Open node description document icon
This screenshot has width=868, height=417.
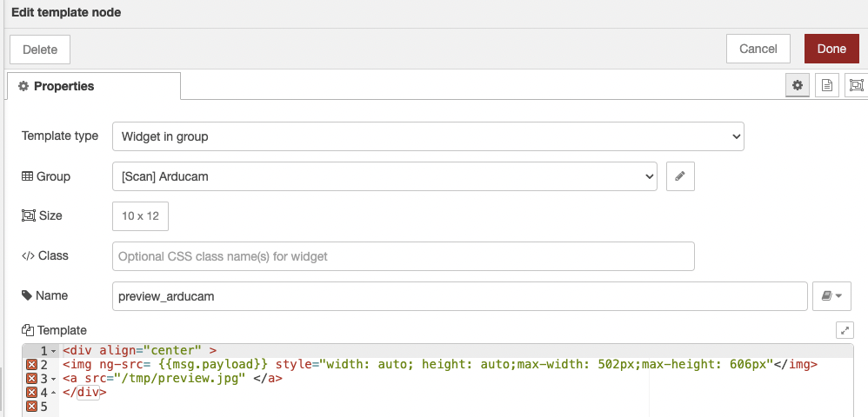(x=827, y=85)
